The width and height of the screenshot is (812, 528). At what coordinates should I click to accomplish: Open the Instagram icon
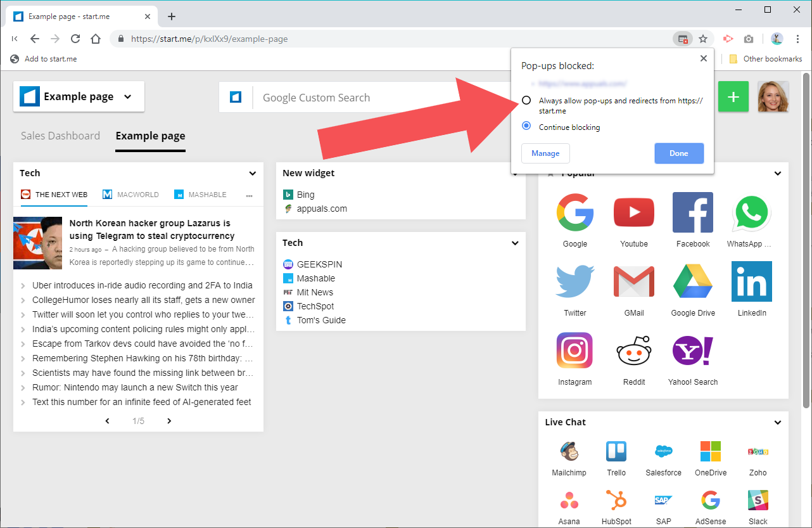coord(575,351)
